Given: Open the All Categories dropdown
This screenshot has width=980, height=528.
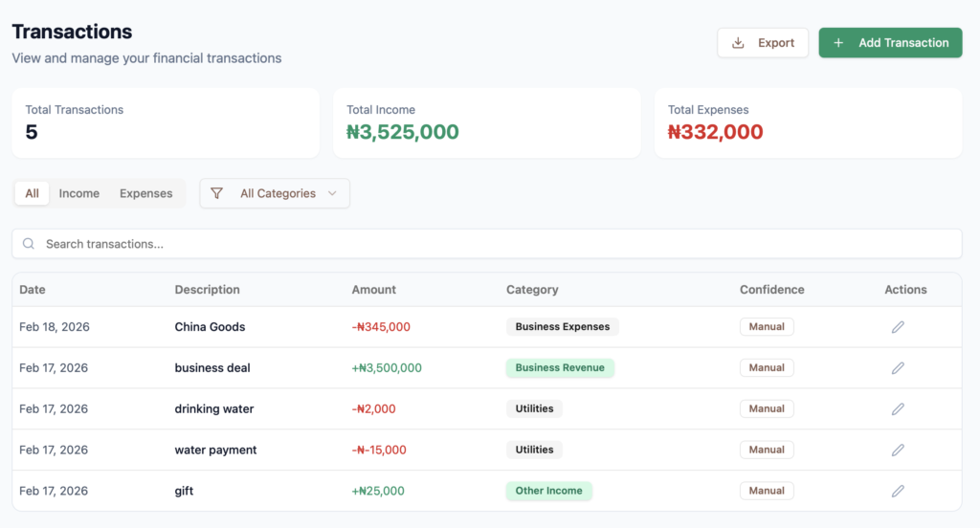Looking at the screenshot, I should tap(276, 193).
